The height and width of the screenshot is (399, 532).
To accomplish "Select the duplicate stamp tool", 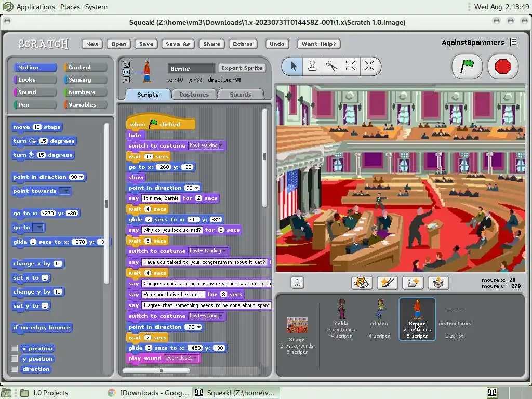I will point(312,66).
